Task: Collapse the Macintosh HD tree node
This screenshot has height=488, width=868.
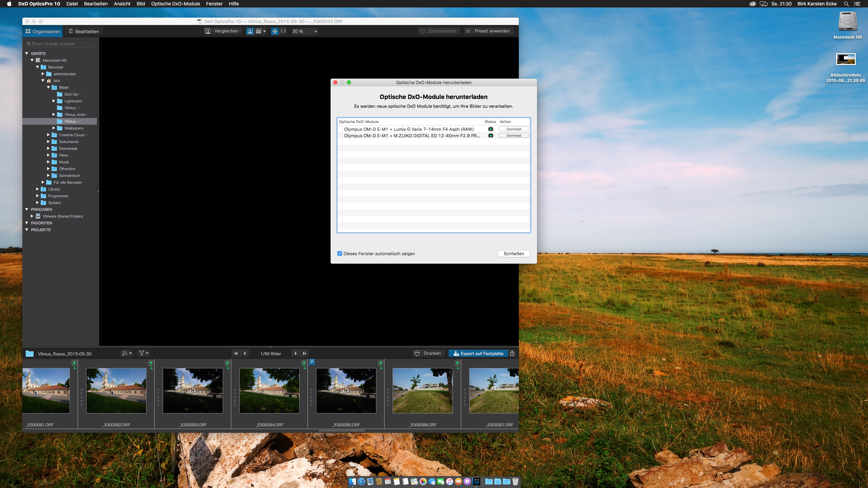Action: pos(32,60)
